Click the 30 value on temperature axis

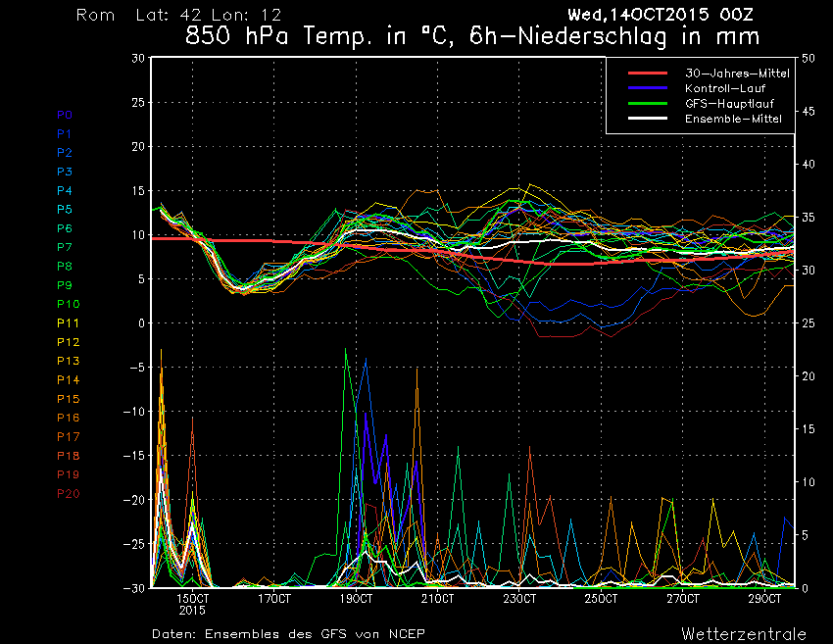pos(138,59)
